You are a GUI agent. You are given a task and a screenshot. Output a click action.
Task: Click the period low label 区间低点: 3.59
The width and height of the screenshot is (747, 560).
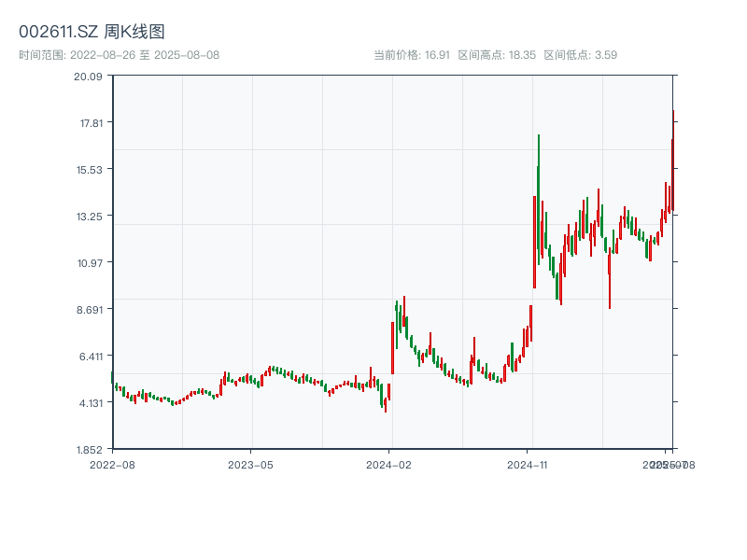pos(580,55)
